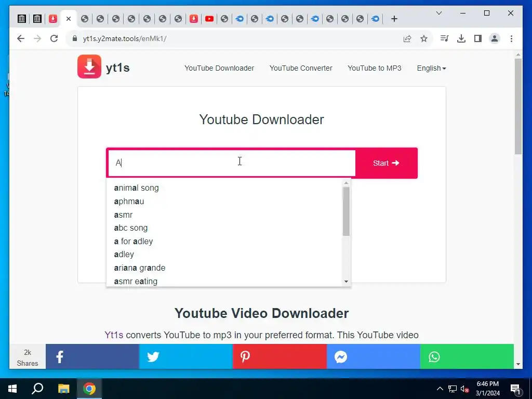532x399 pixels.
Task: Open the Chrome side panel
Action: (x=478, y=38)
